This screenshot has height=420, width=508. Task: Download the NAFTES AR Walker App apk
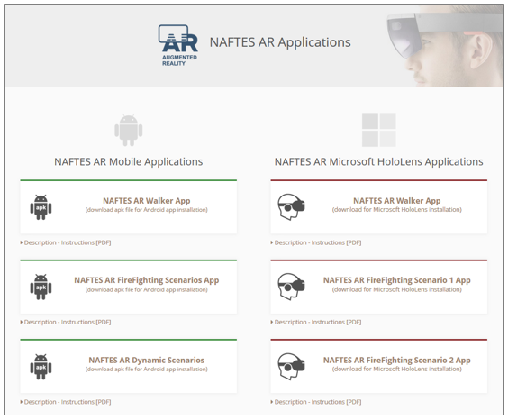(147, 201)
